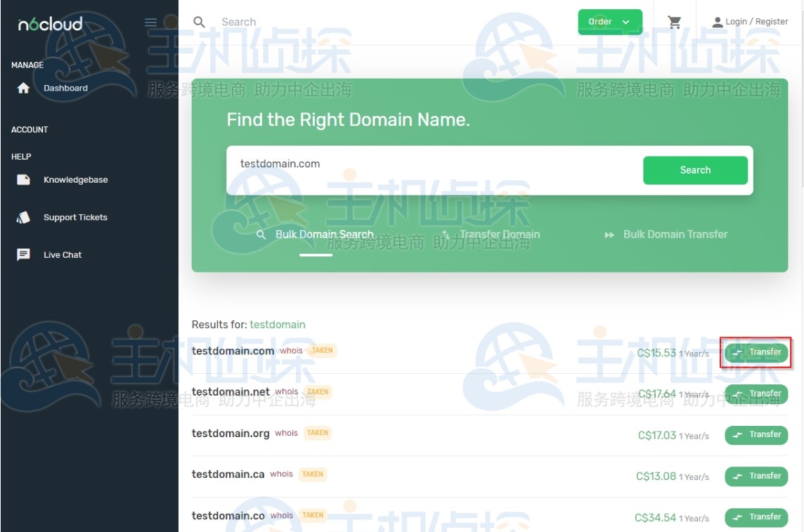Click the Support Tickets icon

pos(23,217)
